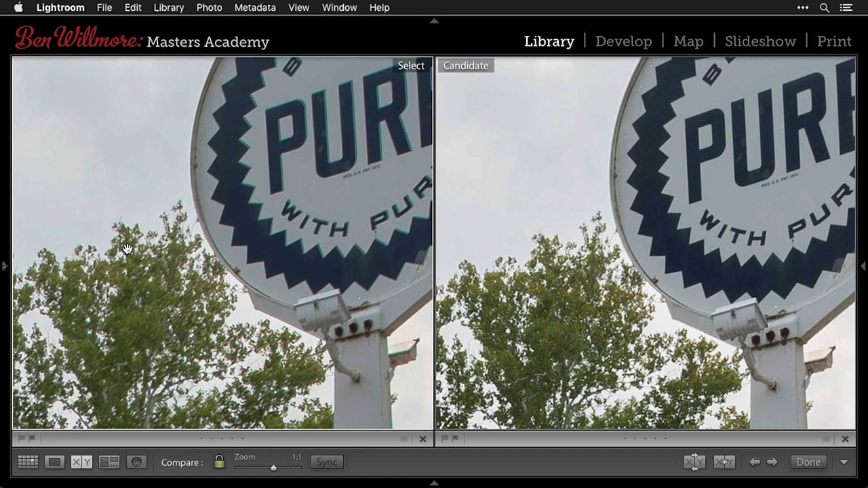Open the People face view
This screenshot has height=488, width=868.
pos(136,462)
